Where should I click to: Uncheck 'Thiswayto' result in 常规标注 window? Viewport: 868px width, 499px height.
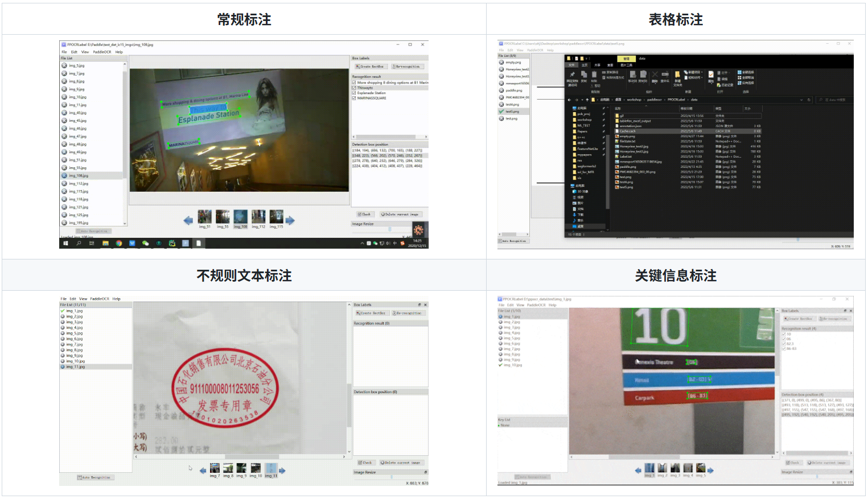coord(354,88)
